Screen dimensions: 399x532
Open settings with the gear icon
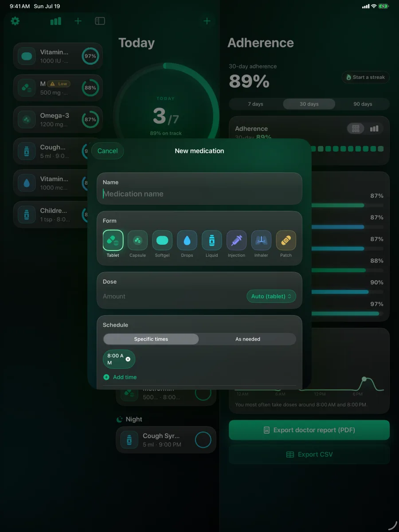coord(15,21)
